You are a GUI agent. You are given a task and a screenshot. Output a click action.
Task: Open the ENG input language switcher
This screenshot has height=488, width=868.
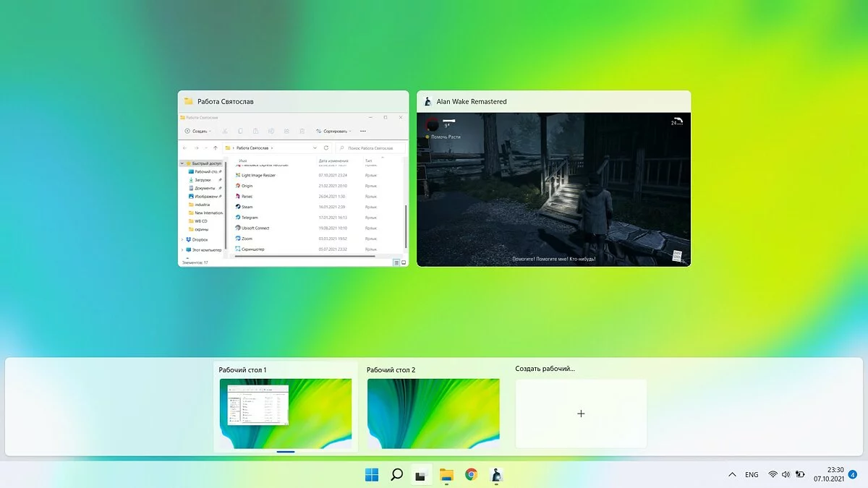[x=752, y=474]
